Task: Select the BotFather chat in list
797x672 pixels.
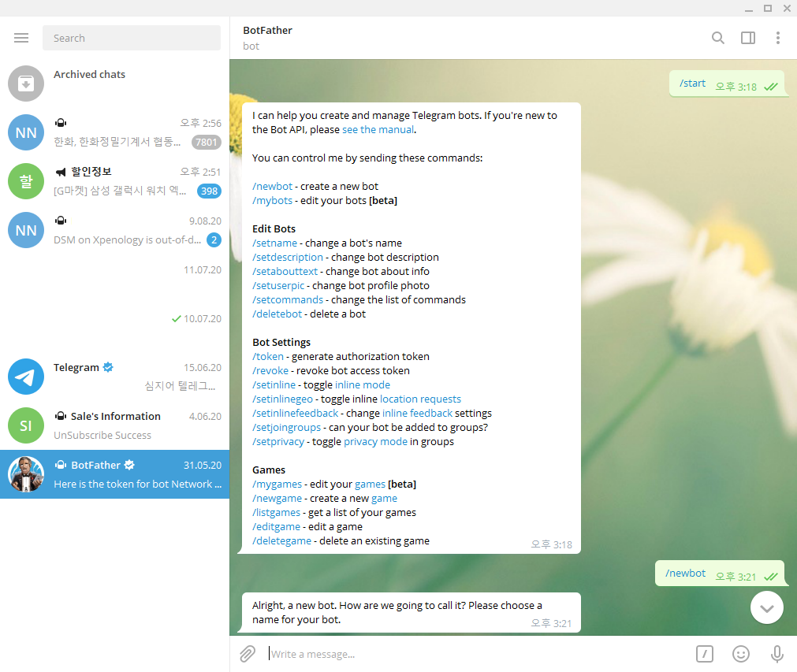Action: [115, 474]
